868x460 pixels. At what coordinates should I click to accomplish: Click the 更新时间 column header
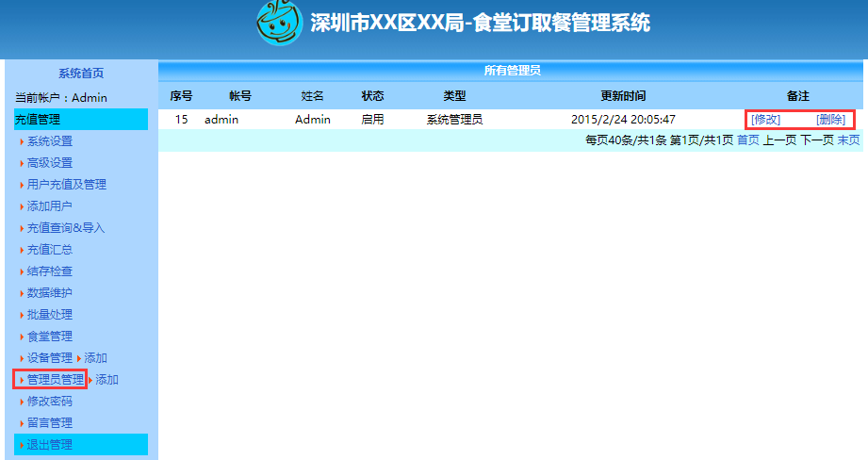(623, 96)
